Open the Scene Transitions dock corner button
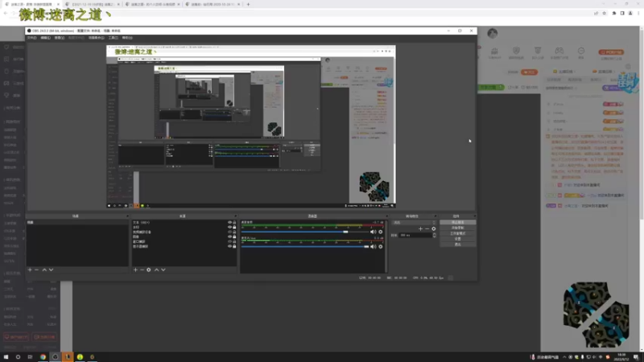 click(x=435, y=216)
